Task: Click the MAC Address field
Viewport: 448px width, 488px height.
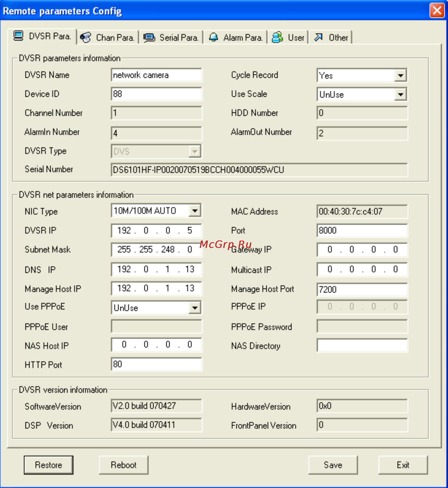Action: (x=362, y=211)
